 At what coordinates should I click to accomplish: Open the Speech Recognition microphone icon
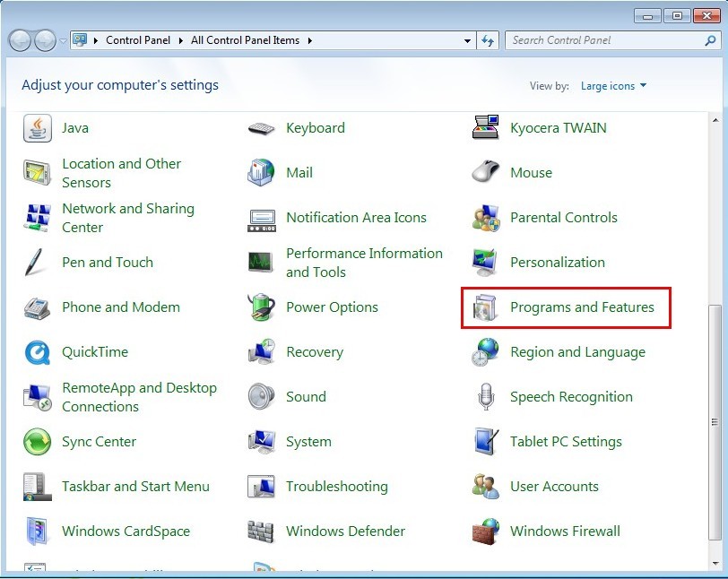pyautogui.click(x=485, y=397)
